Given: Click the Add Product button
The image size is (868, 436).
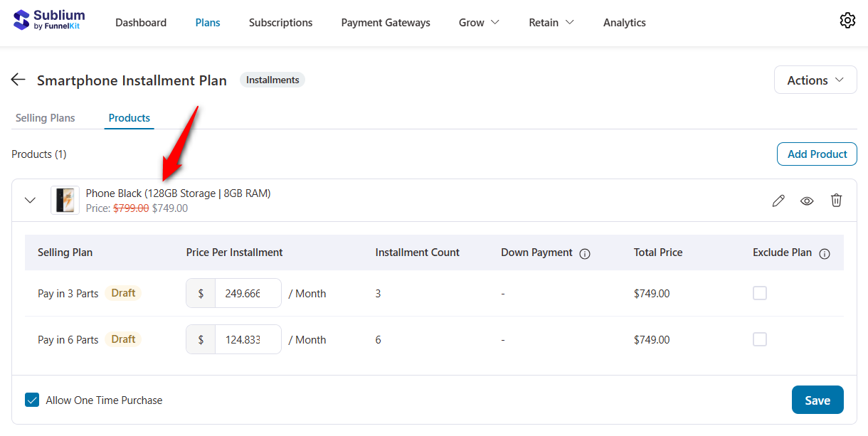Looking at the screenshot, I should 817,154.
